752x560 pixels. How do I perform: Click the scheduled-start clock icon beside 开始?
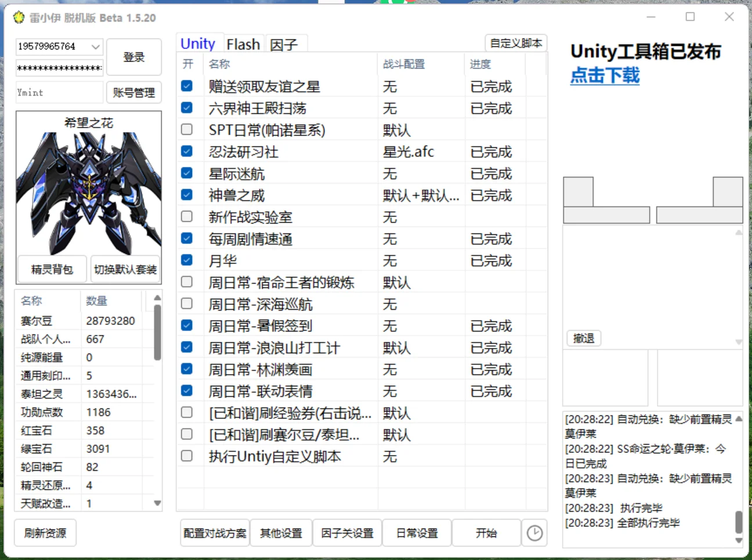coord(535,533)
